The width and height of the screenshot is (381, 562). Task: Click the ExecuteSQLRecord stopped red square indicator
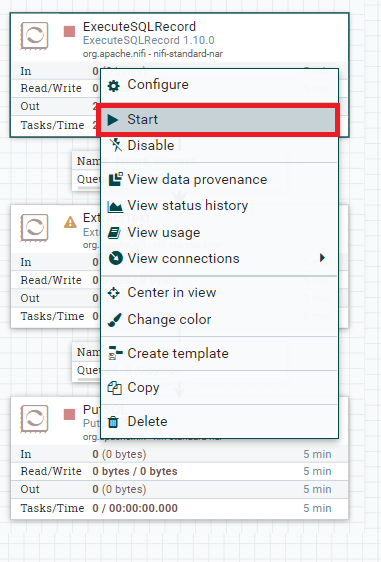coord(69,31)
